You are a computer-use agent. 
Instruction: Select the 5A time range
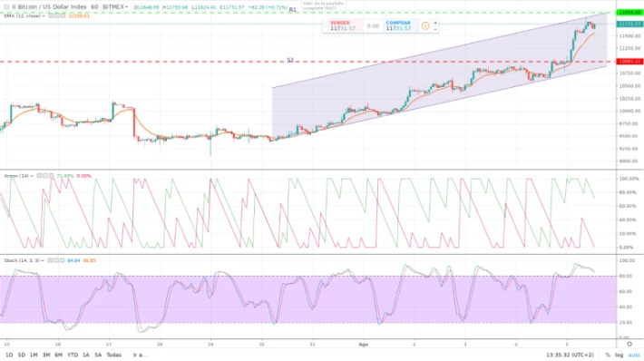[x=98, y=355]
